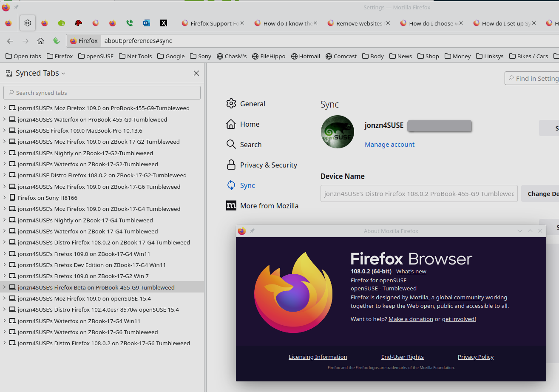
Task: Open the pinned X (Twitter) tab
Action: [163, 23]
